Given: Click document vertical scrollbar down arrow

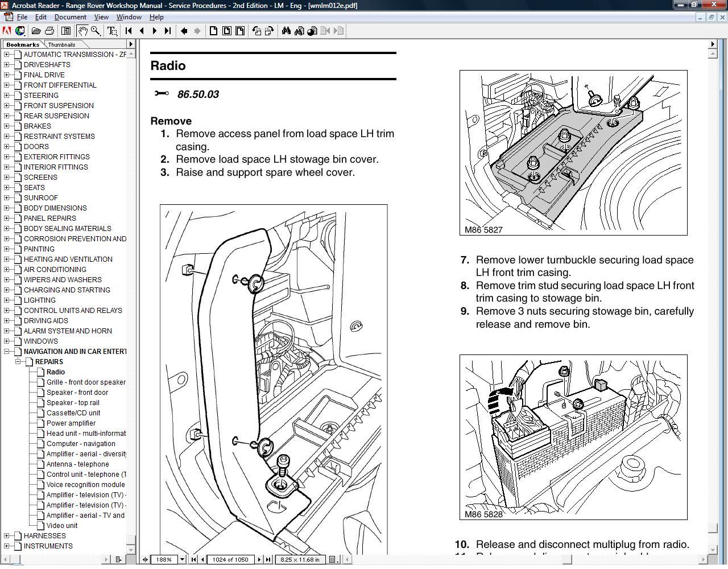Looking at the screenshot, I should tap(712, 550).
